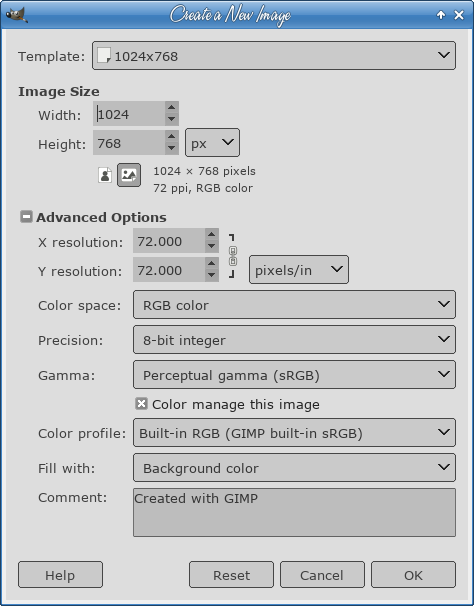The image size is (474, 606).
Task: Increase Width with up arrow
Action: 172,107
